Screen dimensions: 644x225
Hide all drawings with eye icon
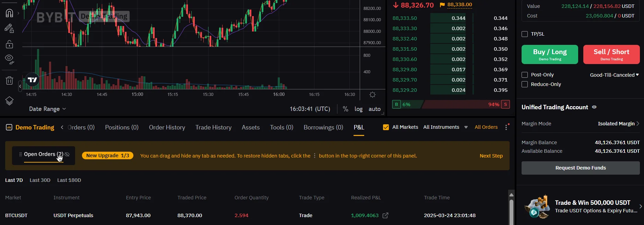[9, 59]
